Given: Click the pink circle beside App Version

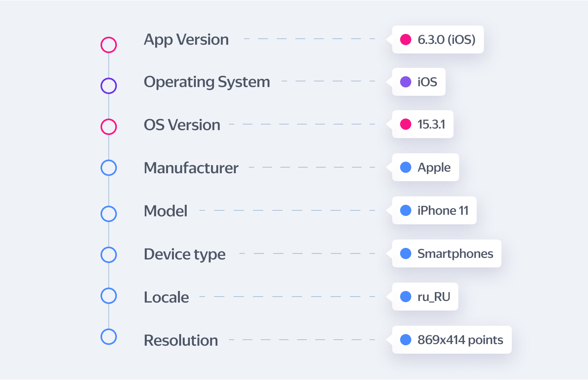Looking at the screenshot, I should point(109,45).
